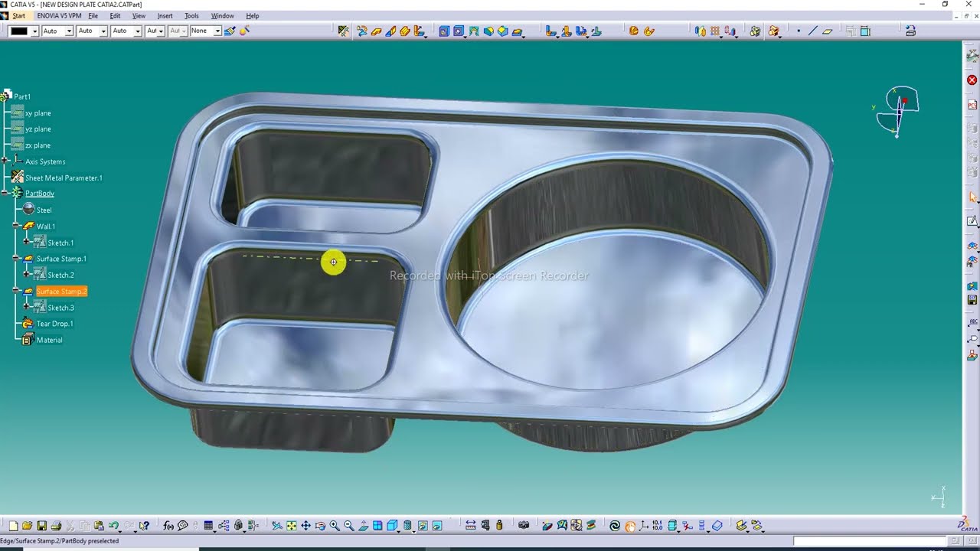Select the Part1 root node

pyautogui.click(x=22, y=96)
